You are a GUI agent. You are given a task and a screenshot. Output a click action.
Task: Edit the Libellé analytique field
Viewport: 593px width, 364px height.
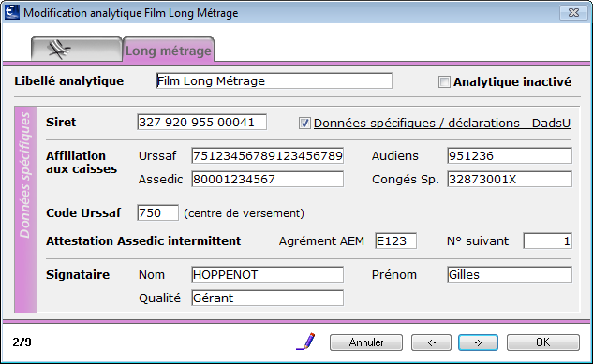pos(274,80)
